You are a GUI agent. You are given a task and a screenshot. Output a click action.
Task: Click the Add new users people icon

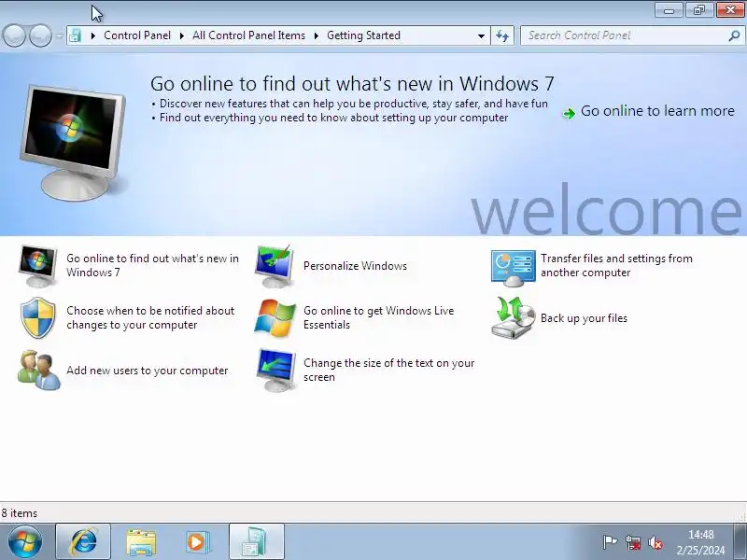[39, 370]
